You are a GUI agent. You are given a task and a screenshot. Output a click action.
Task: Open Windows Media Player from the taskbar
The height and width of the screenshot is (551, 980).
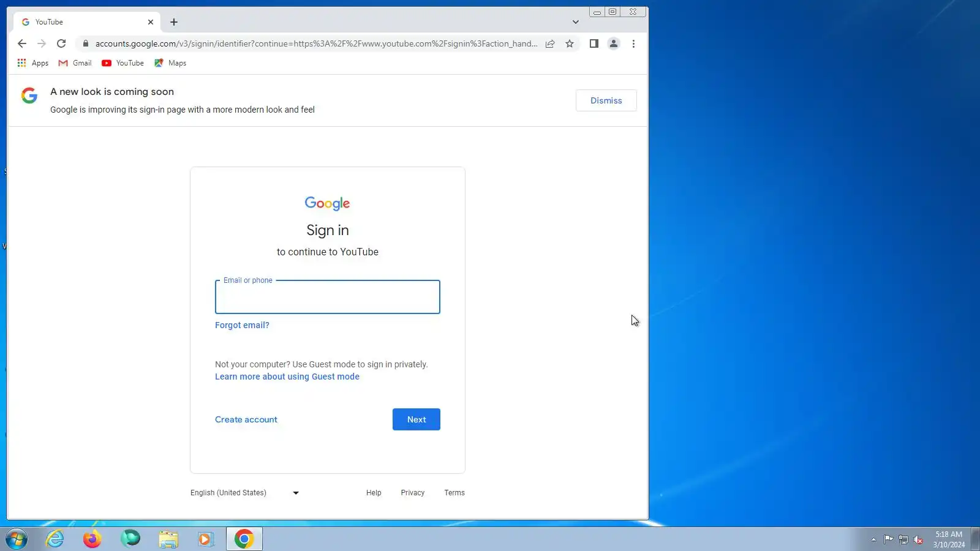206,539
